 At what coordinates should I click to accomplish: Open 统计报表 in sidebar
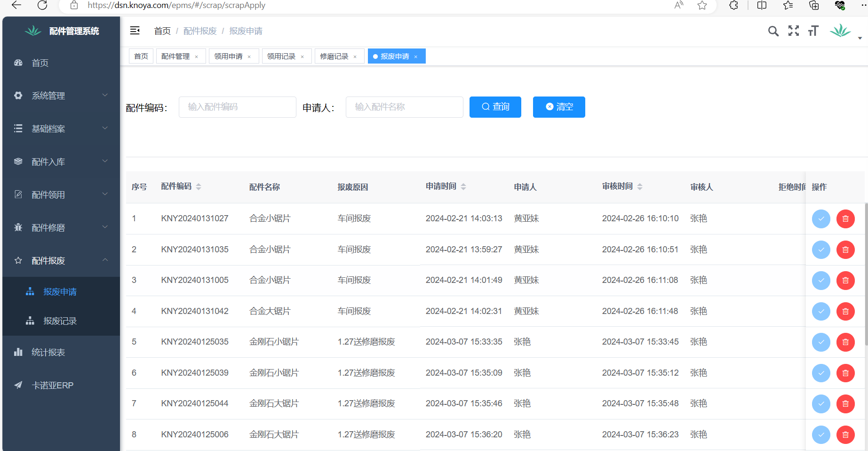pos(61,352)
